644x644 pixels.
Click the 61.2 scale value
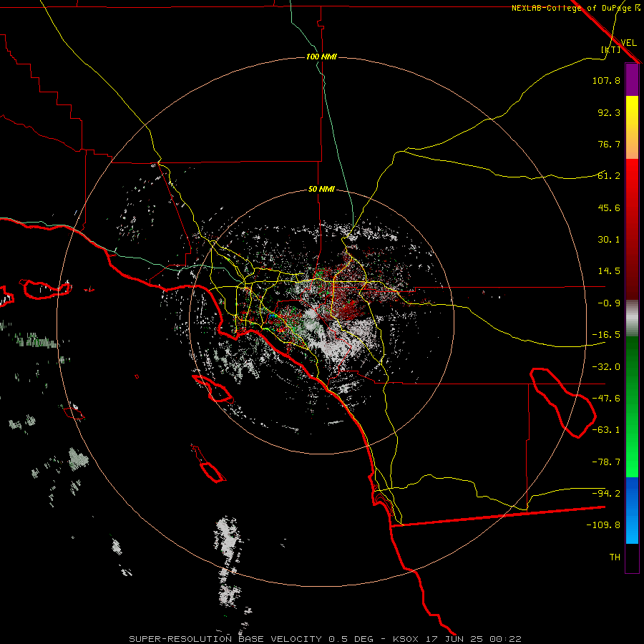pyautogui.click(x=609, y=176)
